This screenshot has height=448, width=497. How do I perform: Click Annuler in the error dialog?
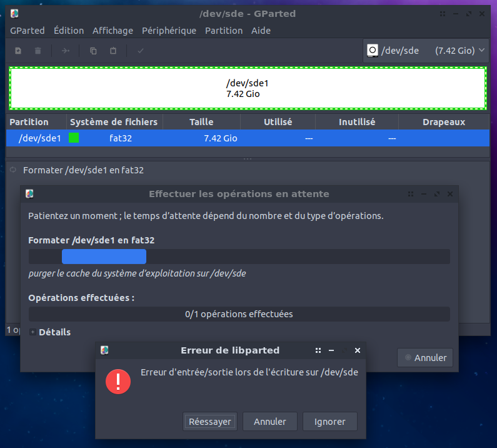click(270, 422)
